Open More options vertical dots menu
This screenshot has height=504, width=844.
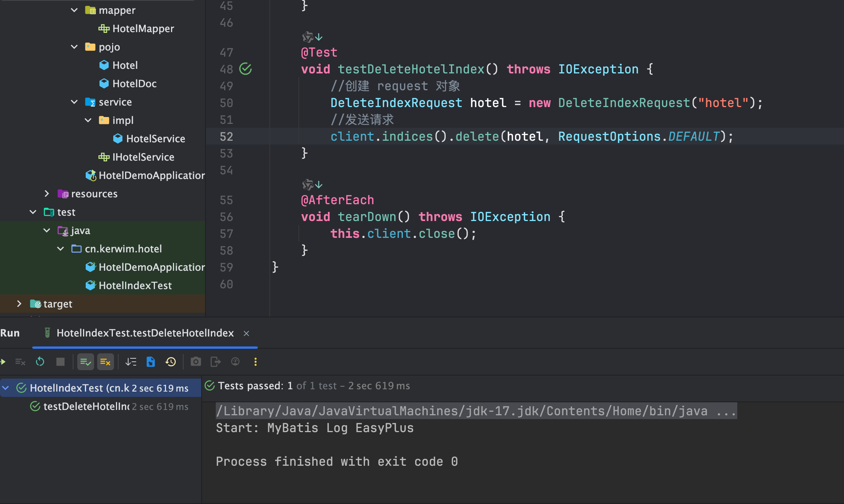coord(256,362)
